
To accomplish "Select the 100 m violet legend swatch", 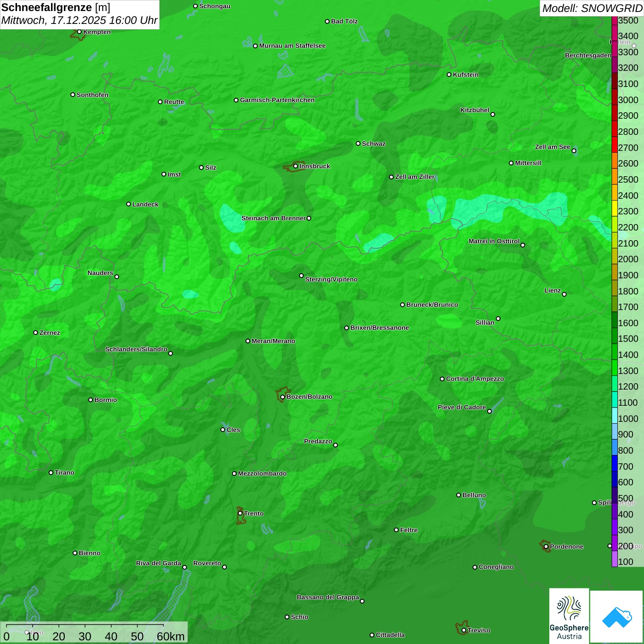I will tap(615, 559).
